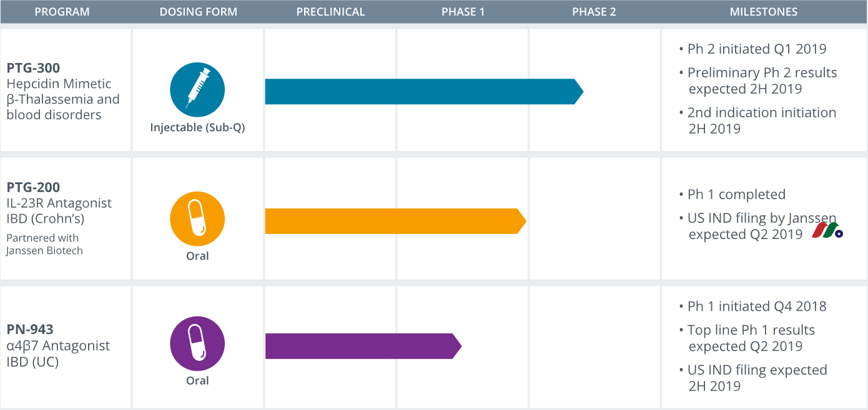Image resolution: width=868 pixels, height=410 pixels.
Task: Select the PHASE 1 column header
Action: pyautogui.click(x=463, y=12)
